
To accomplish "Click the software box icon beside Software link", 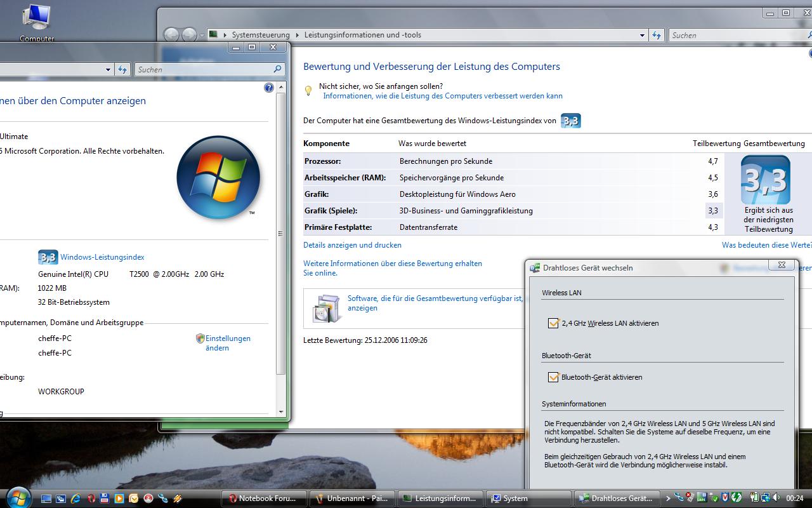I will [327, 308].
